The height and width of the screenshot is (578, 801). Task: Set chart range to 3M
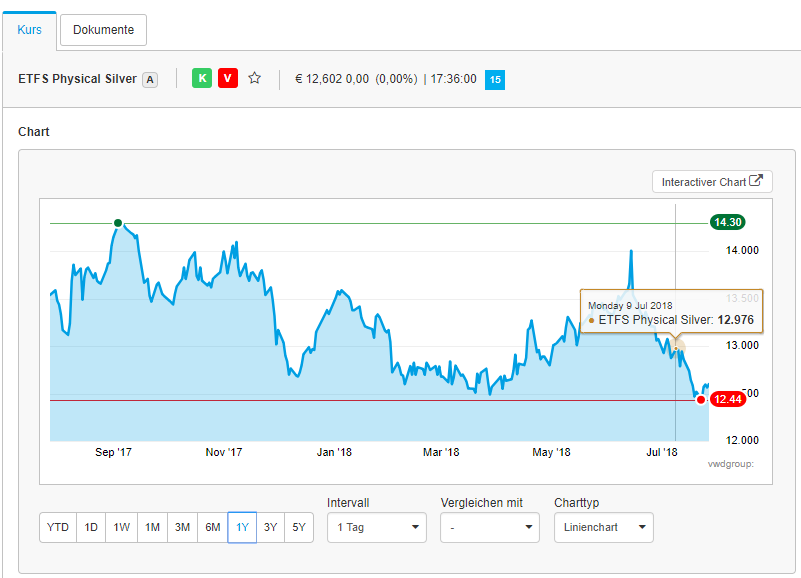point(182,527)
